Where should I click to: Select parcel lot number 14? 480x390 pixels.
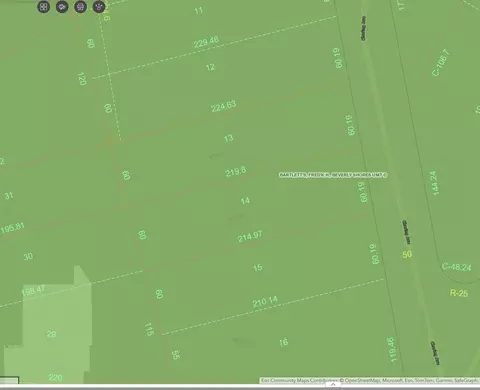click(x=245, y=201)
